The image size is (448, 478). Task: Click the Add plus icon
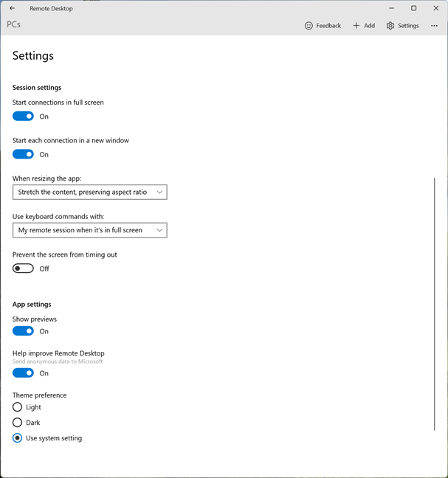(x=356, y=26)
